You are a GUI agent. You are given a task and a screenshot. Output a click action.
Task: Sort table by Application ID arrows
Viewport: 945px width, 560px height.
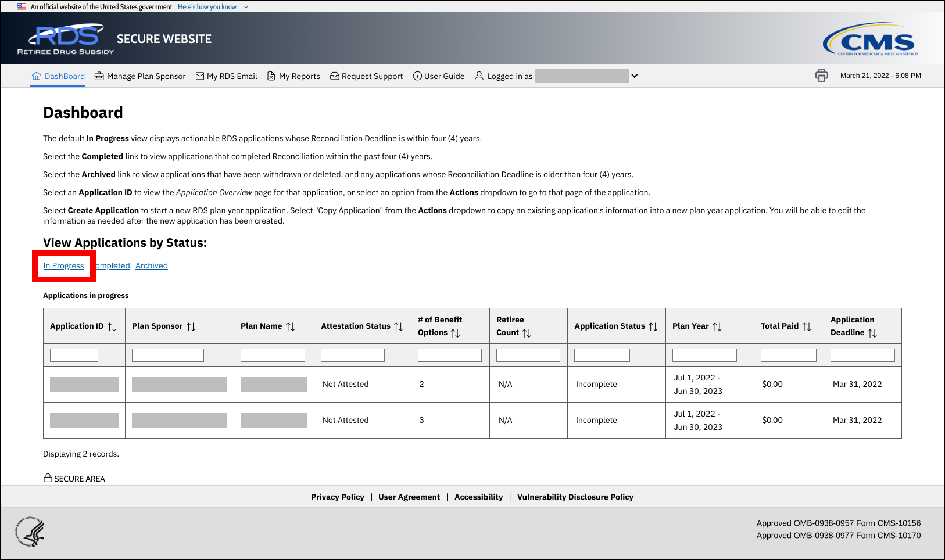pos(112,326)
